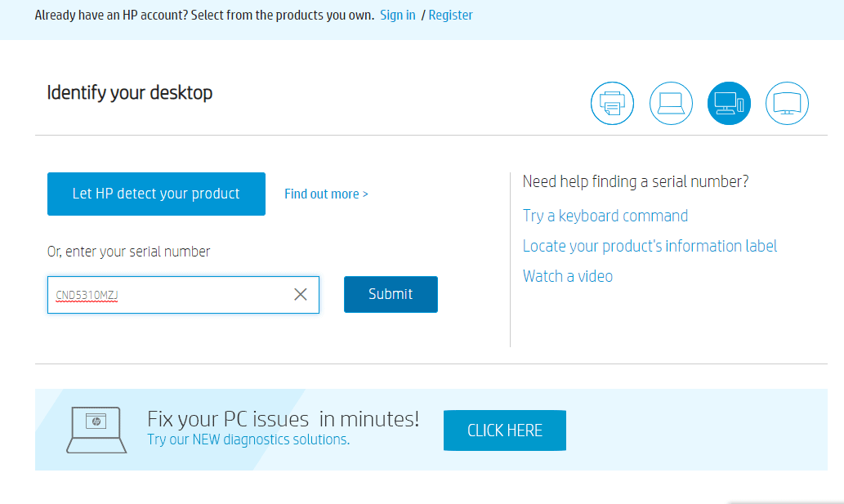Click the Need help finding a serial number text
This screenshot has width=844, height=504.
636,181
